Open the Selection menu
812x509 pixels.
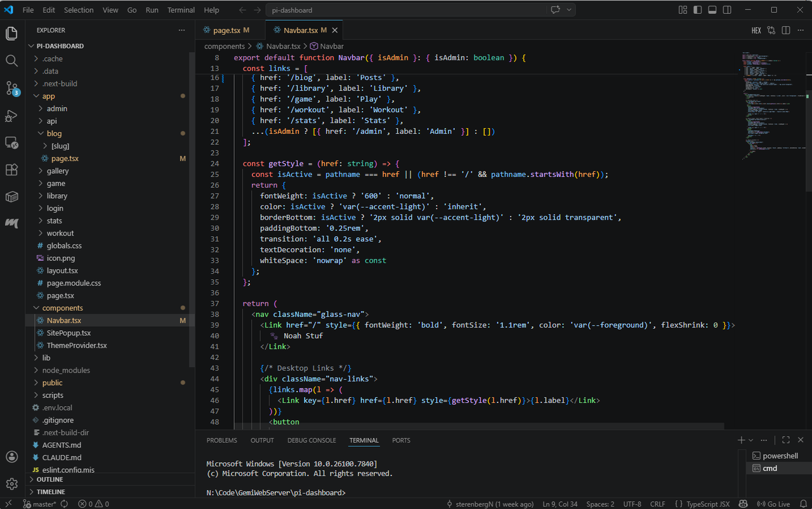point(79,10)
